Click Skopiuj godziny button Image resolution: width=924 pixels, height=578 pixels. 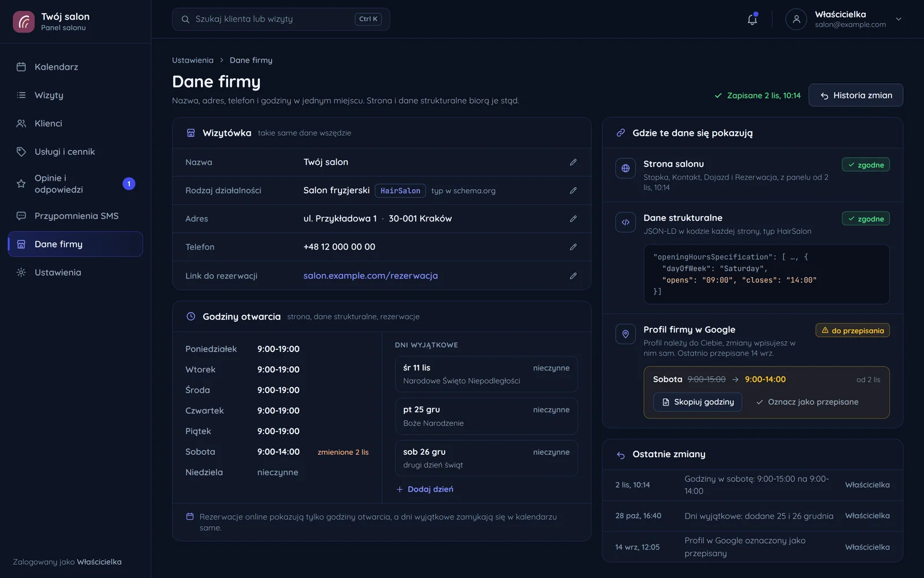coord(698,402)
